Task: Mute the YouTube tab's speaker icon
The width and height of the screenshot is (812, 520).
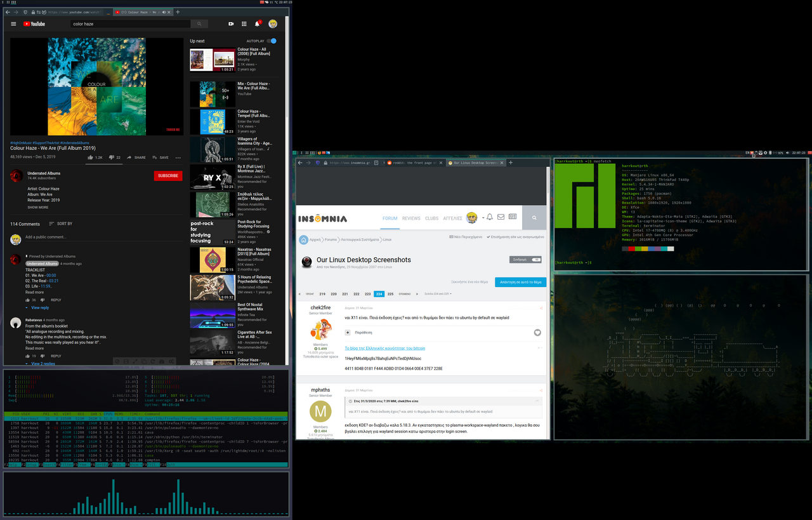Action: 164,12
